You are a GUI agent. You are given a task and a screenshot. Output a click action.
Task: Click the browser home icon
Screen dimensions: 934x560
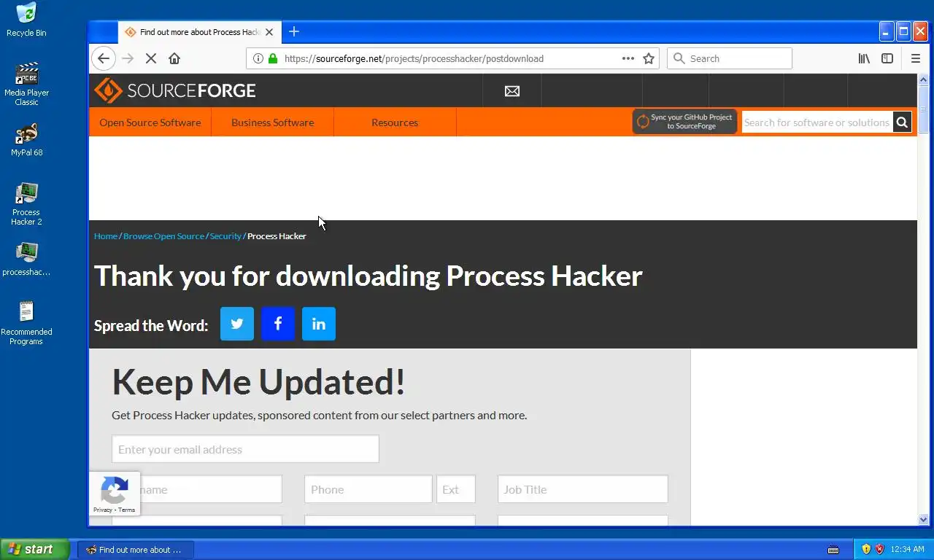[174, 58]
